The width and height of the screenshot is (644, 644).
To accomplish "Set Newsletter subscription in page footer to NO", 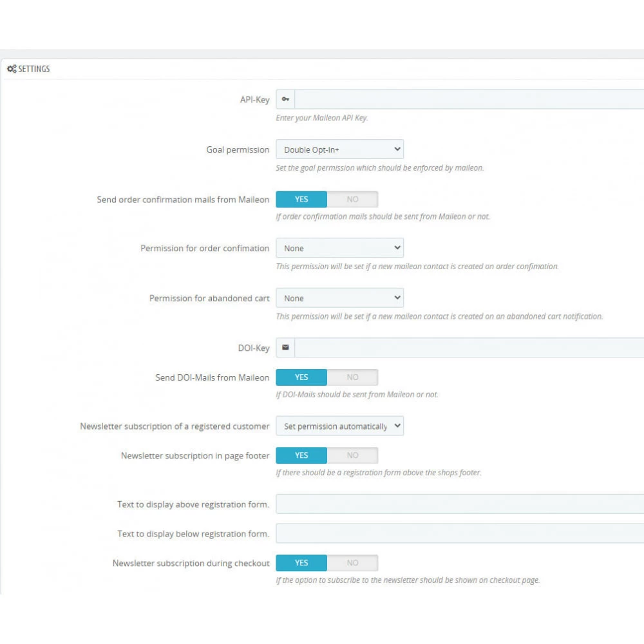I will 352,455.
